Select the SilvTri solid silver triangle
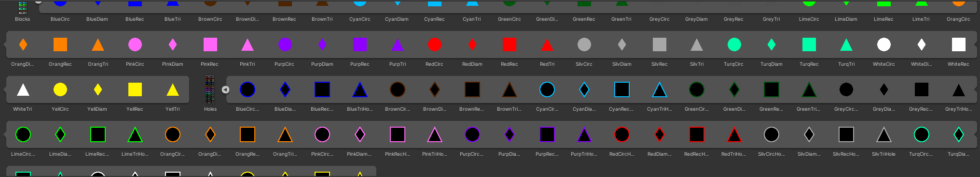This screenshot has height=177, width=980. [697, 44]
